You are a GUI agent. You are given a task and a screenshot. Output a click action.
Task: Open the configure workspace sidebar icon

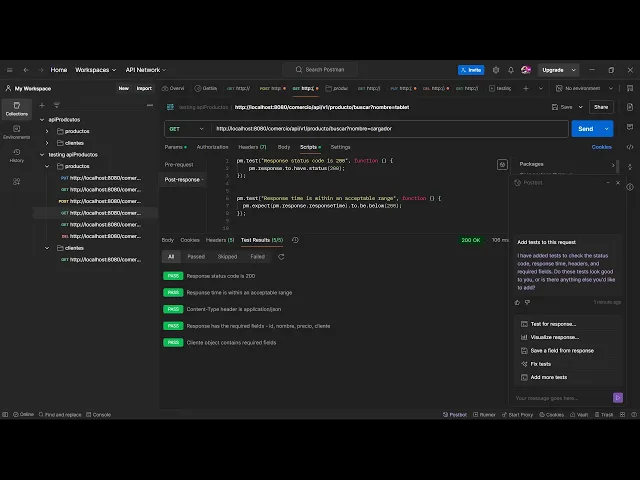pos(16,181)
